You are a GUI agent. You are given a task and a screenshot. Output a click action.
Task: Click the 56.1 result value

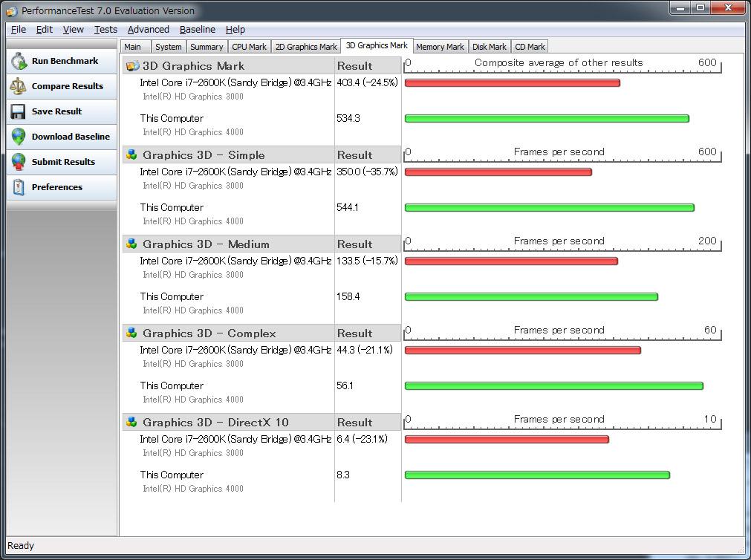point(345,385)
